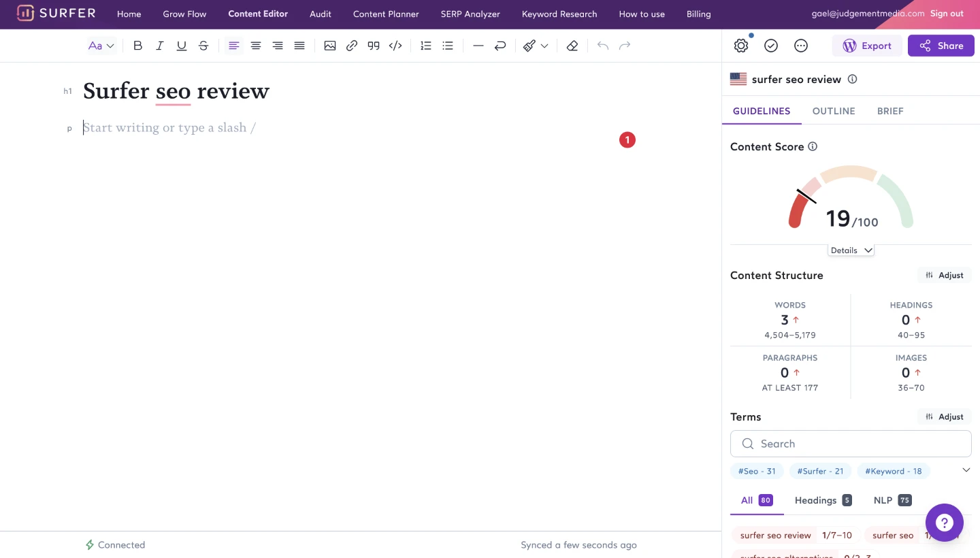
Task: Filter terms by #Surfer tag
Action: click(x=820, y=471)
